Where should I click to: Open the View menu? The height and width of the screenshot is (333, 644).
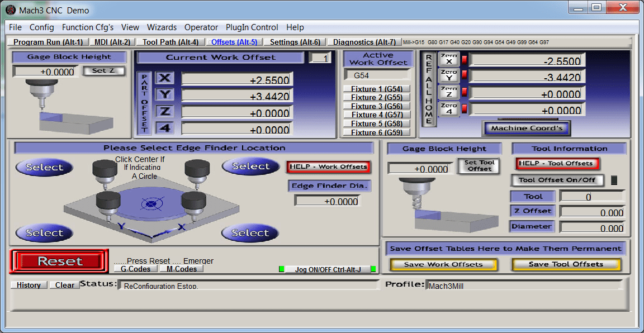pyautogui.click(x=130, y=27)
